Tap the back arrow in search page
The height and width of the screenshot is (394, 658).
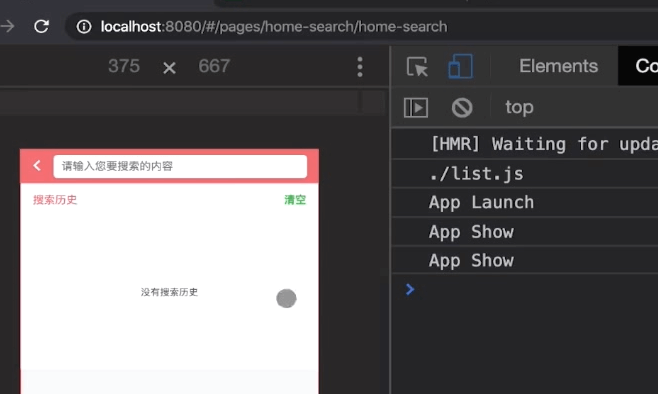click(37, 166)
